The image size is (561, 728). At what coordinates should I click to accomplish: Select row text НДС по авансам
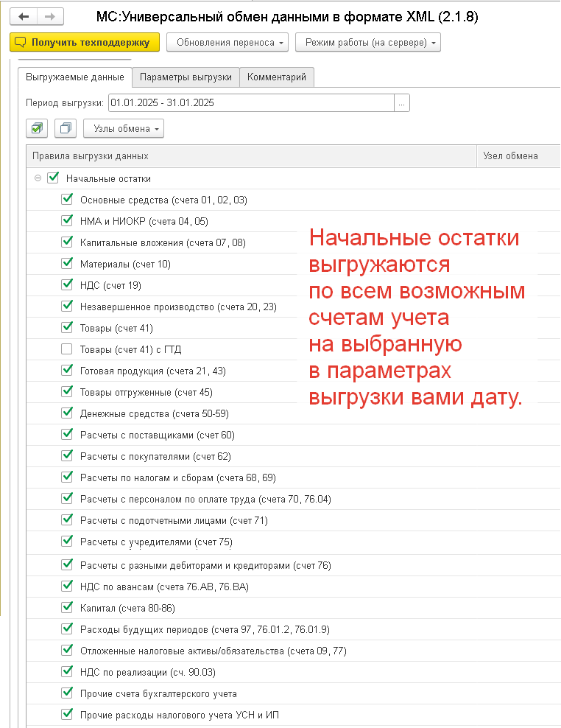(x=164, y=587)
